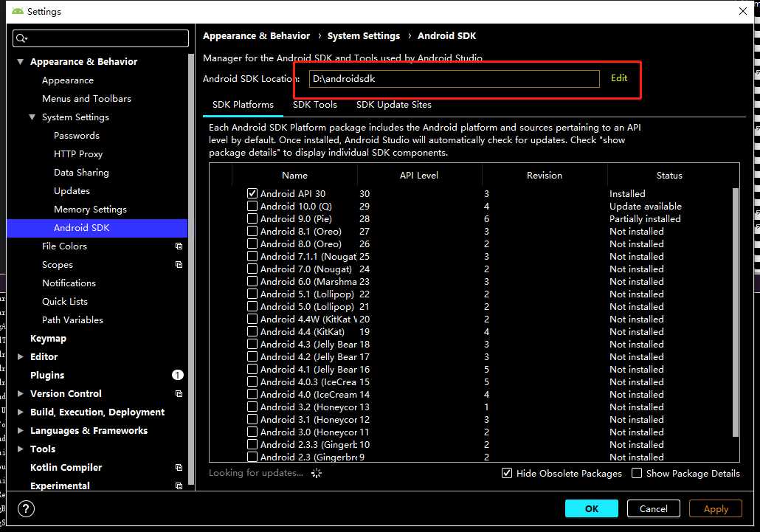Viewport: 760px width, 532px height.
Task: Check the Android 9.0 (Pie) checkbox
Action: (252, 218)
